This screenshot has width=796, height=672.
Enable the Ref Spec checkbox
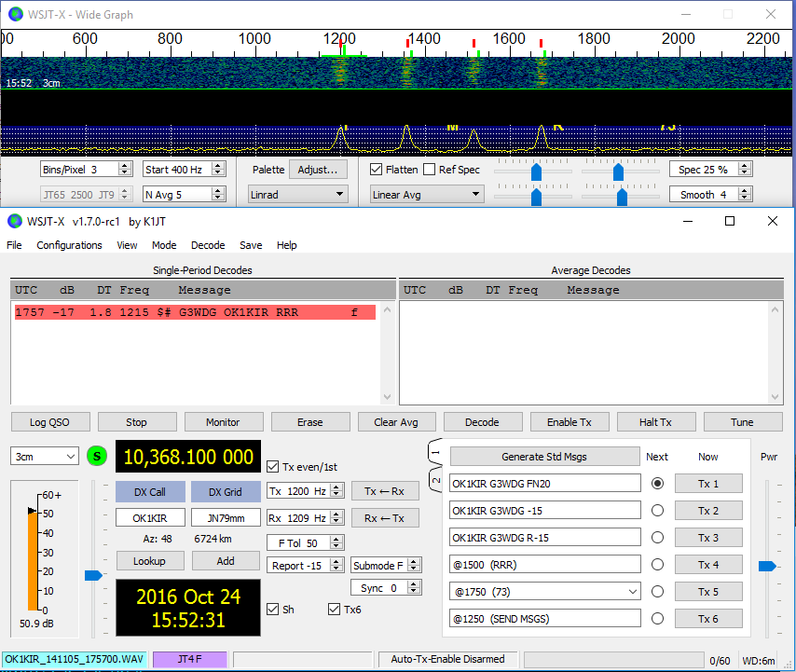[x=430, y=170]
